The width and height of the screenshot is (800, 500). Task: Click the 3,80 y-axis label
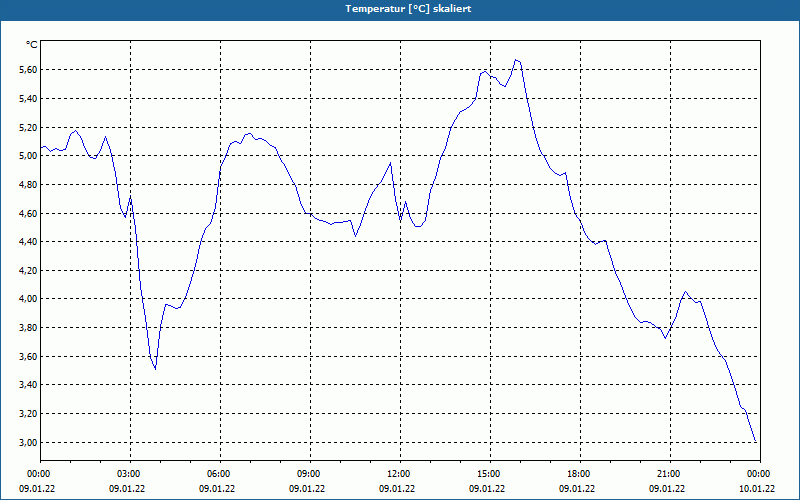[x=28, y=328]
